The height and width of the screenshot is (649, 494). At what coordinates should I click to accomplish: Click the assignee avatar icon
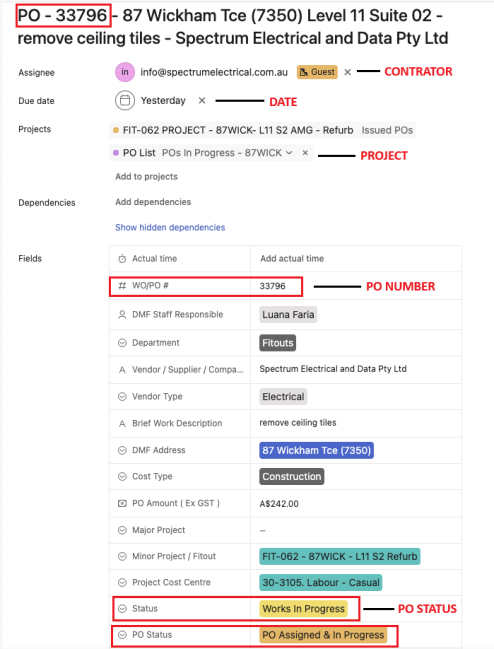(x=125, y=72)
